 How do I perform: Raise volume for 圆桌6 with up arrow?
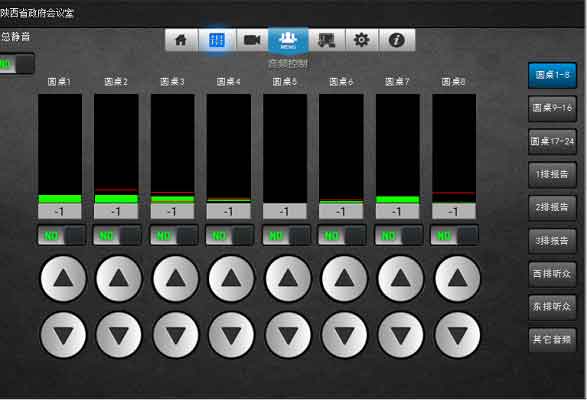point(344,279)
